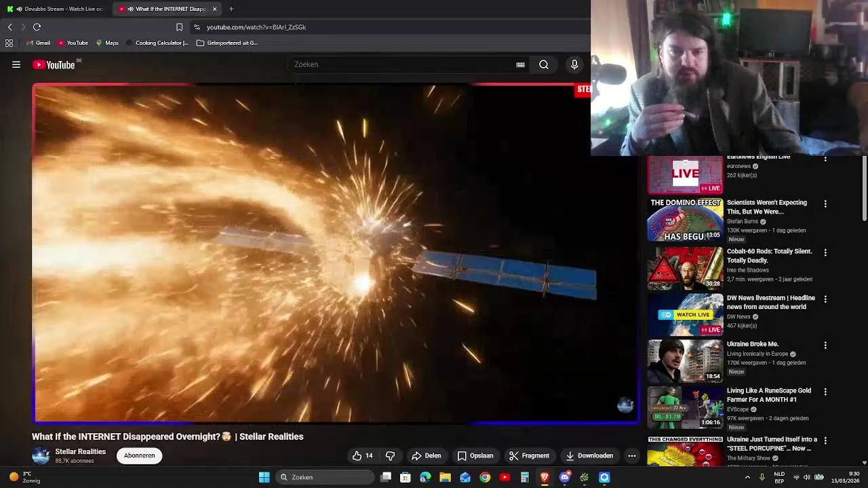The height and width of the screenshot is (488, 868).
Task: Expand the Geïmporteerd uit G... bookmarks folder
Action: [x=226, y=43]
